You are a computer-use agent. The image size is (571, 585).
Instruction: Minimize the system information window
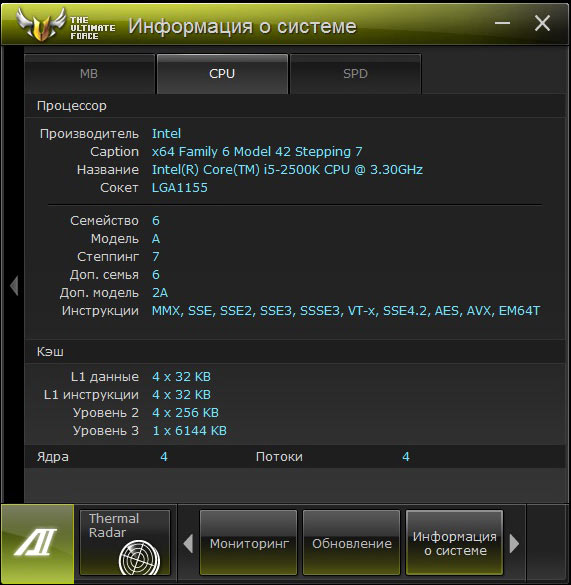coord(502,23)
